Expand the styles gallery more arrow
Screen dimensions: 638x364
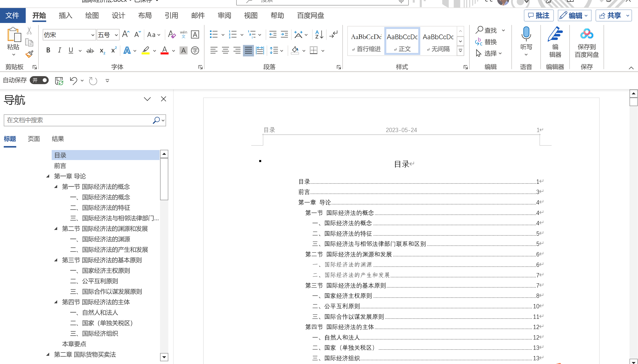pos(460,51)
